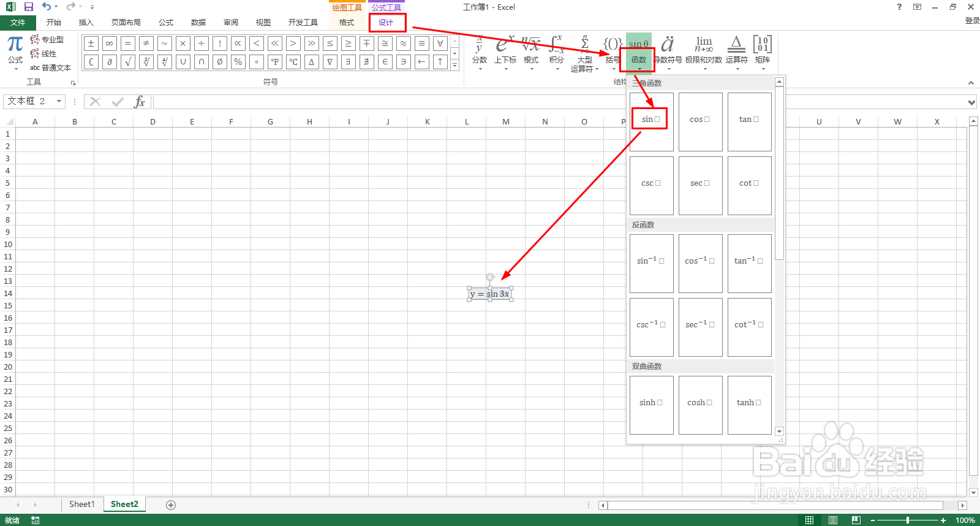Switch to the Insert (插入) tab

[86, 23]
